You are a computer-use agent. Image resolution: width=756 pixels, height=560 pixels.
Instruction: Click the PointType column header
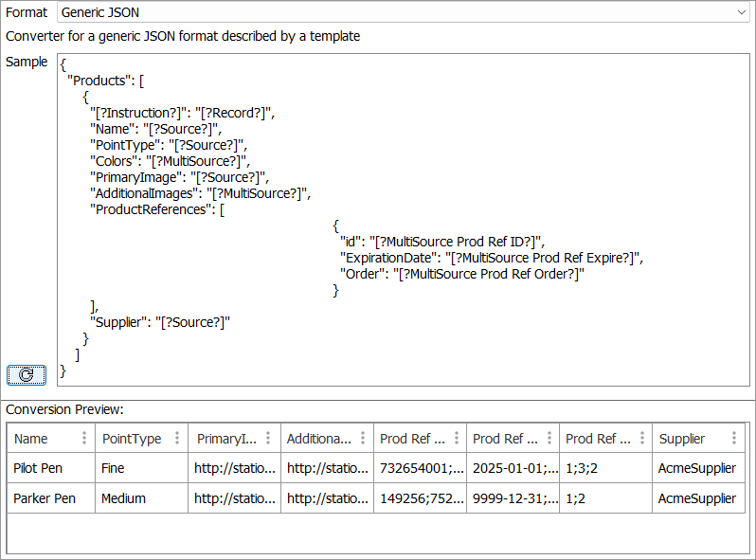[132, 439]
